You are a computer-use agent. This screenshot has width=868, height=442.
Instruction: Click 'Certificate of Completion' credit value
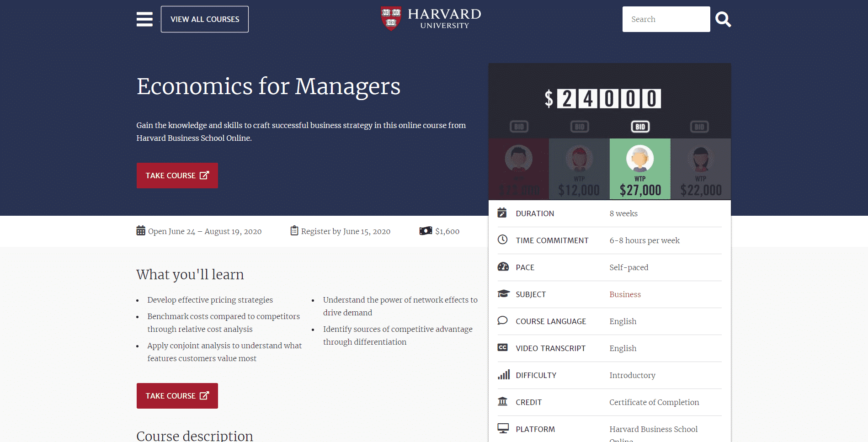(x=654, y=402)
